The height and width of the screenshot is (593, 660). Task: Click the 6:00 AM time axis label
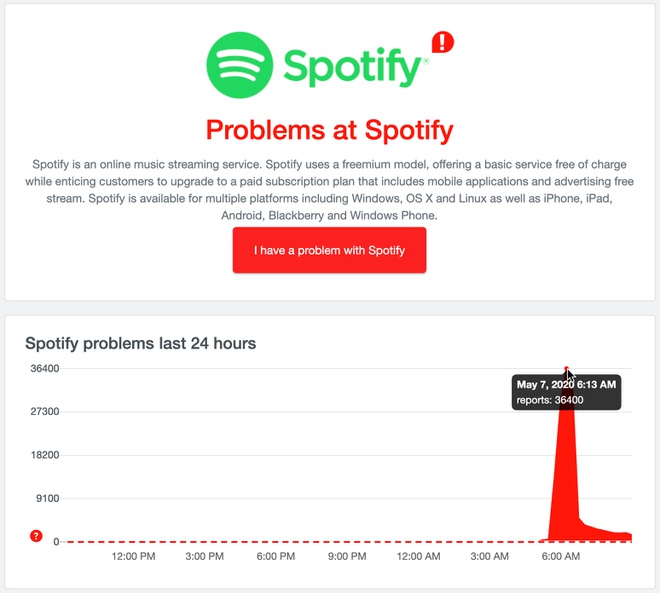pos(561,556)
